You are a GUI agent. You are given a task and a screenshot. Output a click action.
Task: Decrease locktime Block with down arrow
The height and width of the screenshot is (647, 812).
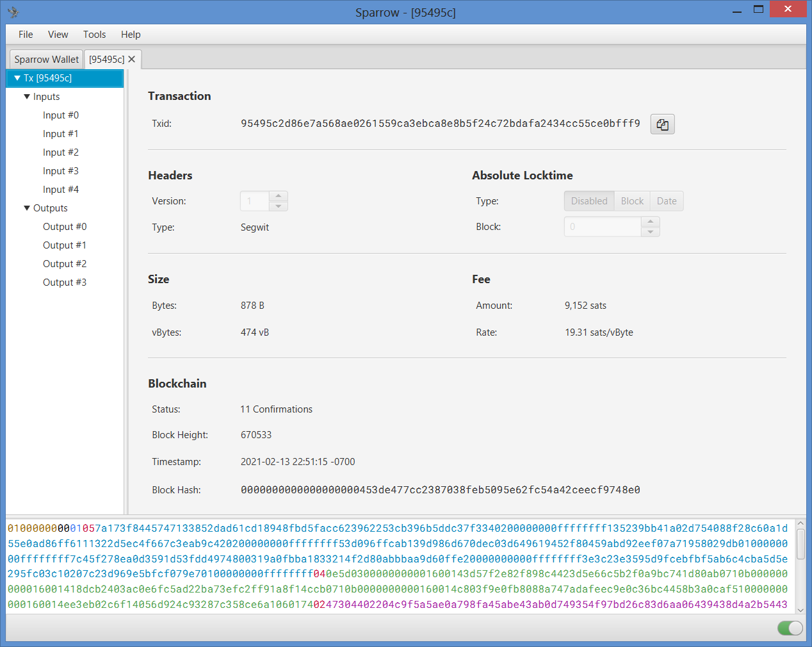(650, 232)
